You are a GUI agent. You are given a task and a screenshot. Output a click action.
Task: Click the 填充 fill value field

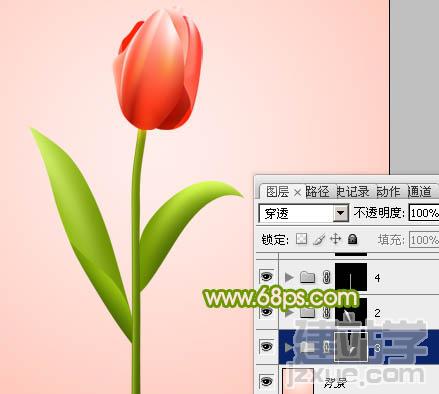click(x=424, y=240)
